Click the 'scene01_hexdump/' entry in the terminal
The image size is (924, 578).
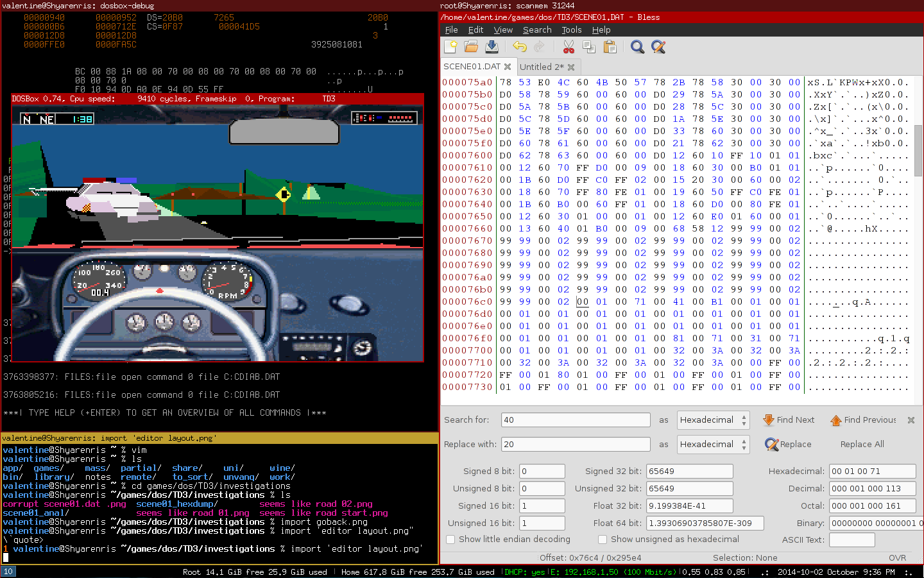click(x=177, y=504)
